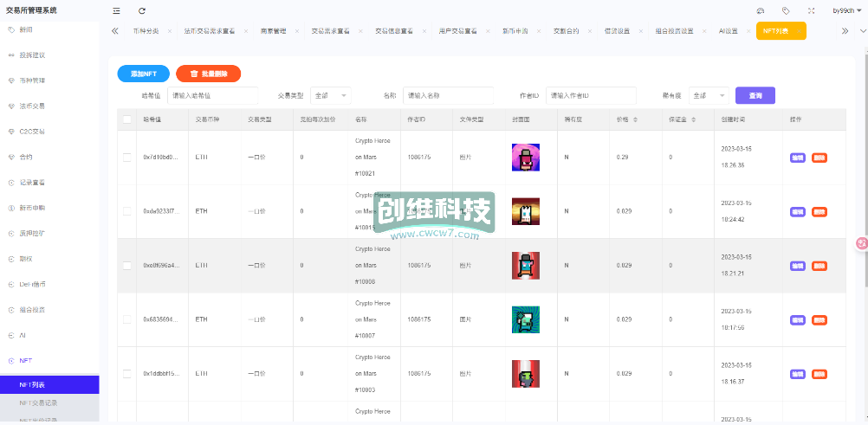Switch to the AI设置 tab

pos(728,31)
